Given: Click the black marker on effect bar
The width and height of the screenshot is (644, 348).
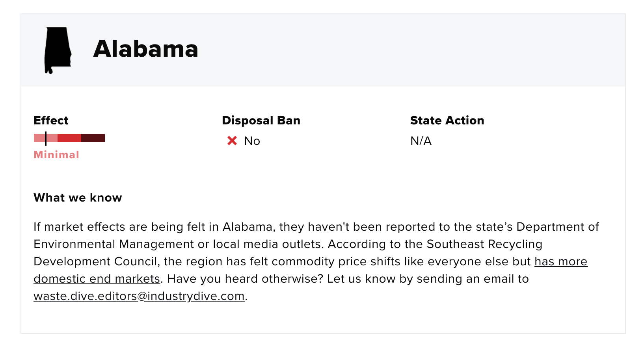Looking at the screenshot, I should click(x=46, y=138).
